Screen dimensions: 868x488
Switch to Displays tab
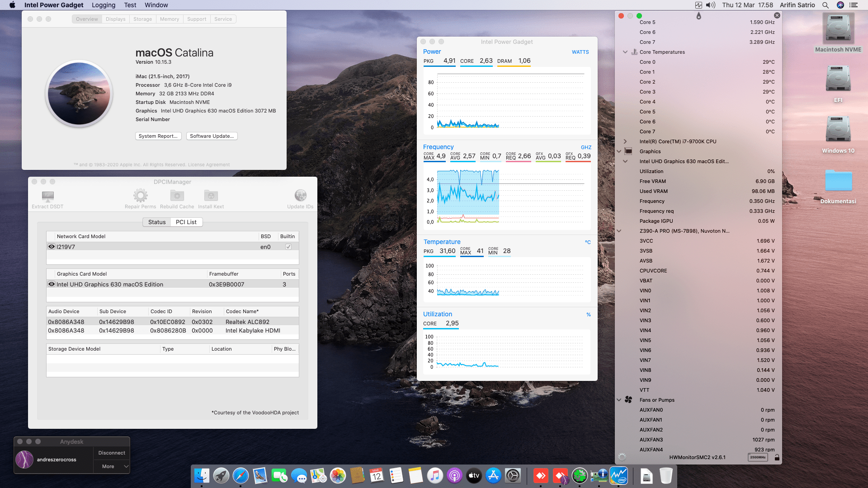(116, 19)
